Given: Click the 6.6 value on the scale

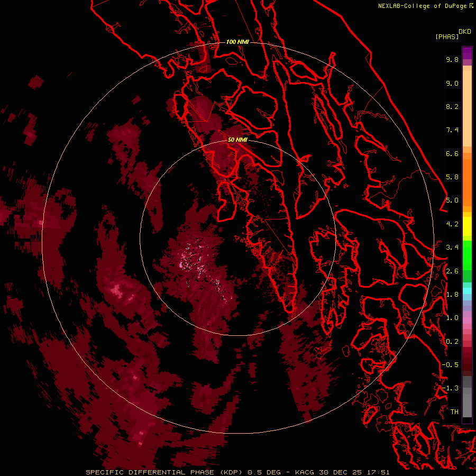Looking at the screenshot, I should pyautogui.click(x=452, y=153).
